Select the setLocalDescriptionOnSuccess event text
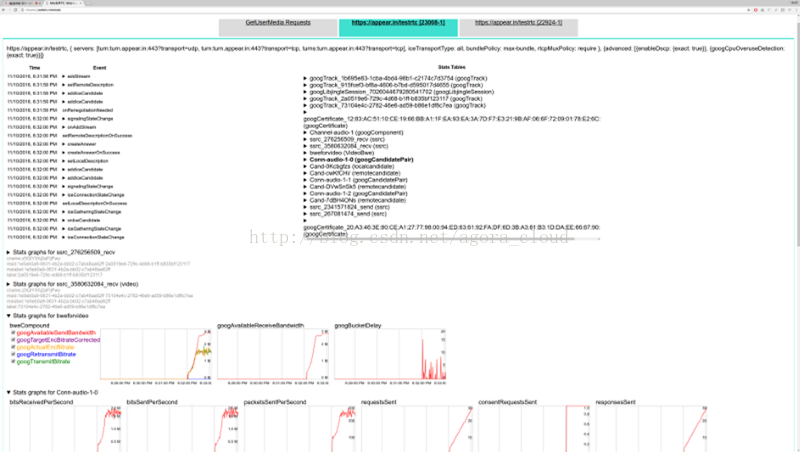 pos(94,203)
